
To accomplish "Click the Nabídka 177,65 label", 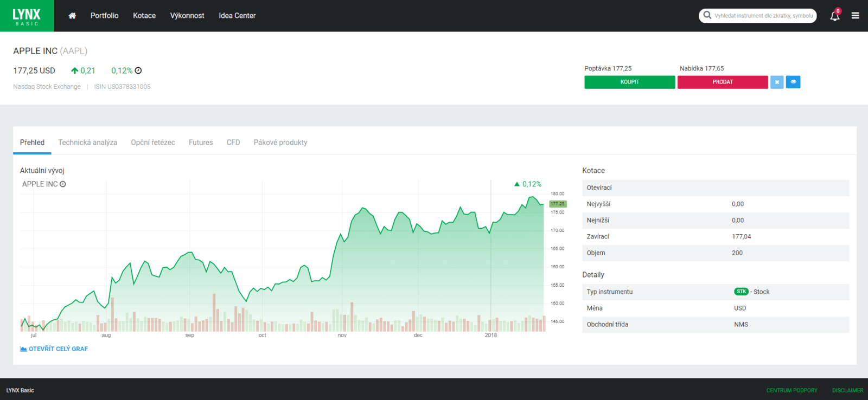I will click(701, 68).
